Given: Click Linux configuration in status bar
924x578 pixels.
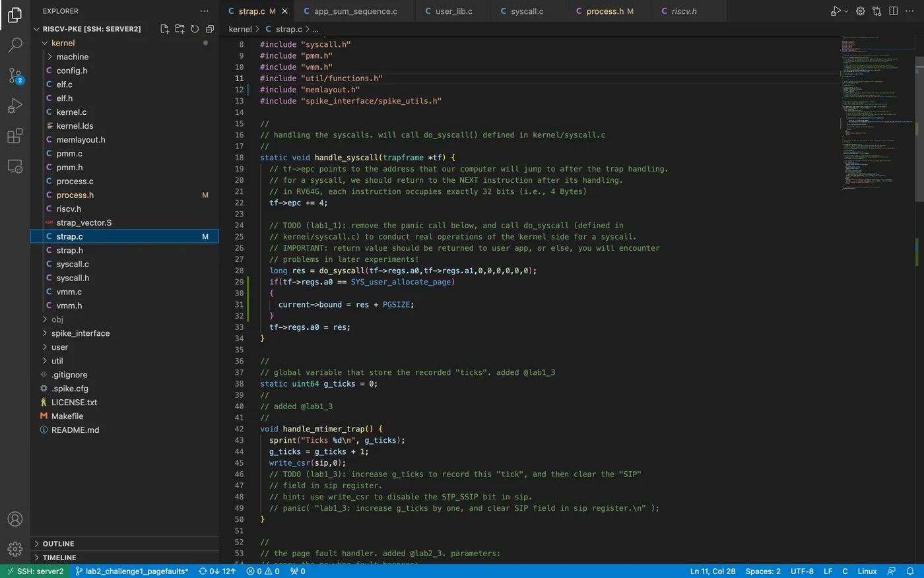Looking at the screenshot, I should tap(867, 571).
